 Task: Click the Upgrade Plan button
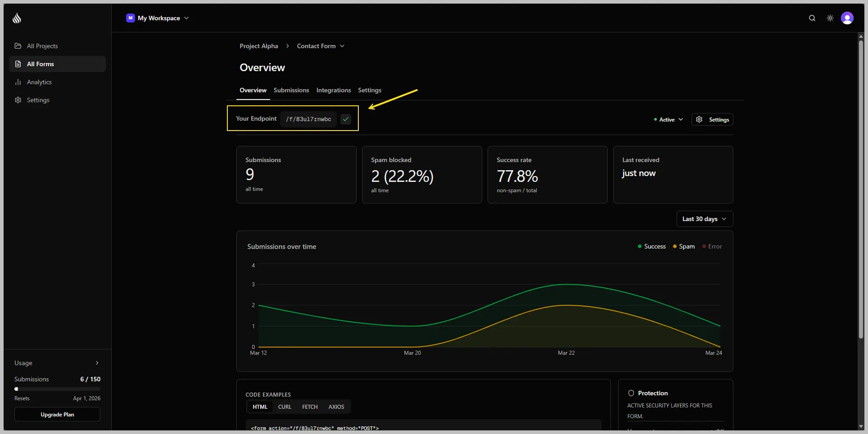point(57,414)
